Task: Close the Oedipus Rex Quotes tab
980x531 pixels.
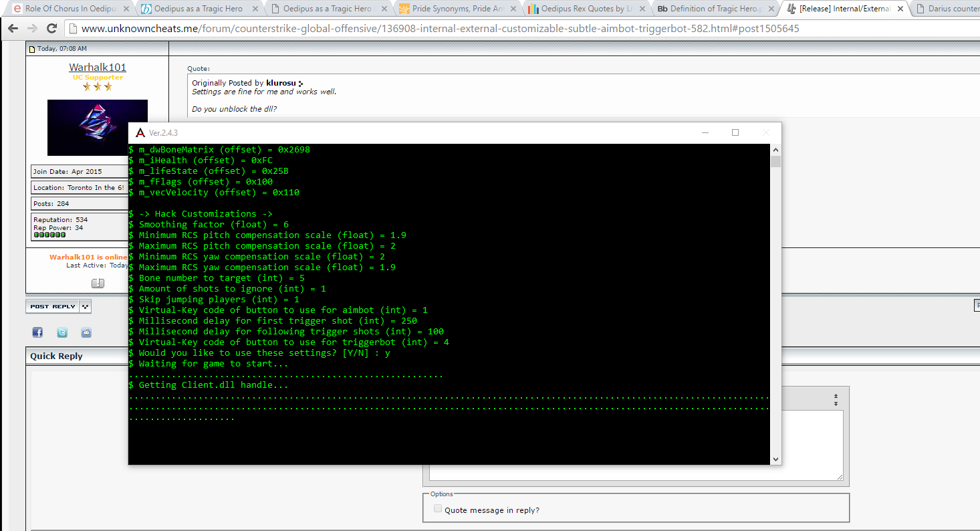Action: tap(642, 9)
